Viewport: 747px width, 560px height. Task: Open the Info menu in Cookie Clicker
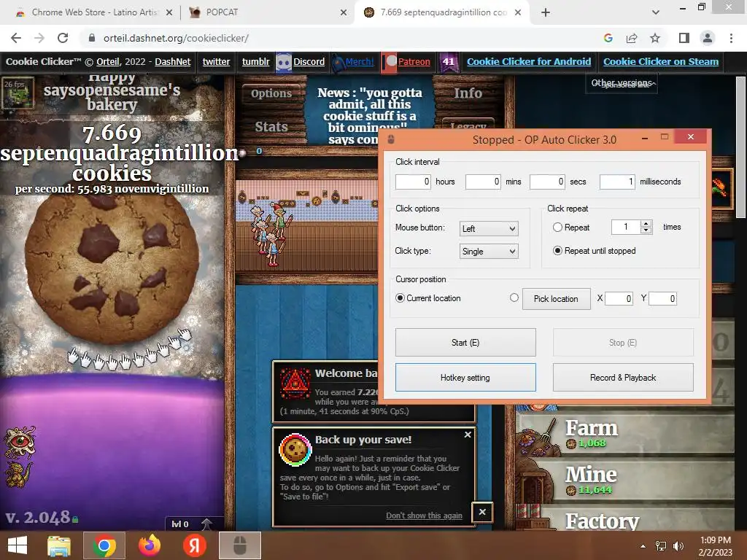click(468, 93)
